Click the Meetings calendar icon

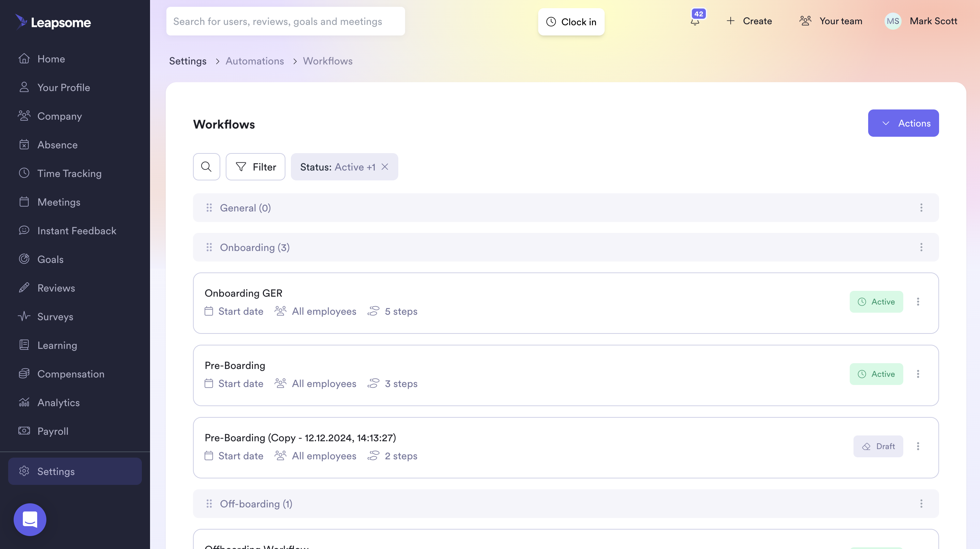point(24,202)
